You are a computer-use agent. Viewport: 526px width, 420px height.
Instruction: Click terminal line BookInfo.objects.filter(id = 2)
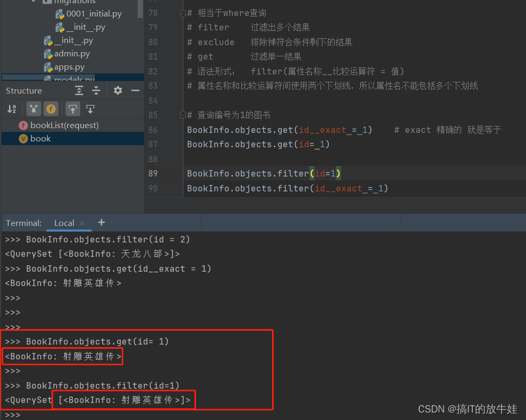(108, 240)
